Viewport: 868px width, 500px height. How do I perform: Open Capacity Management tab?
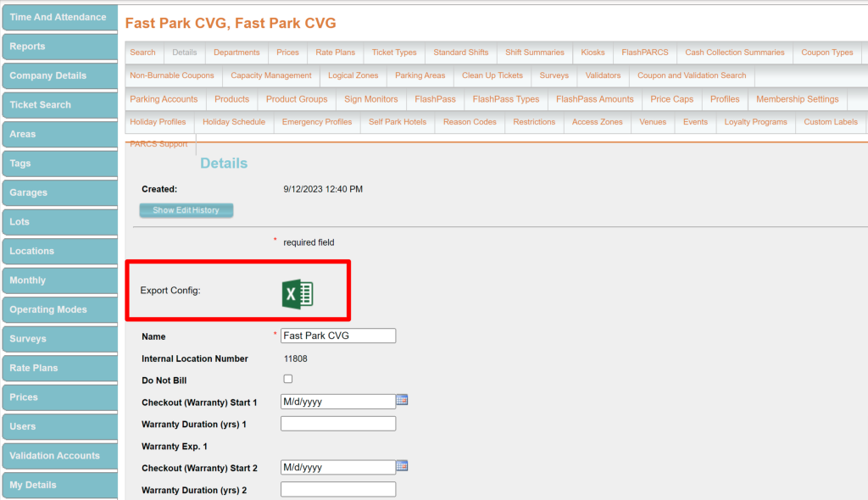(271, 76)
